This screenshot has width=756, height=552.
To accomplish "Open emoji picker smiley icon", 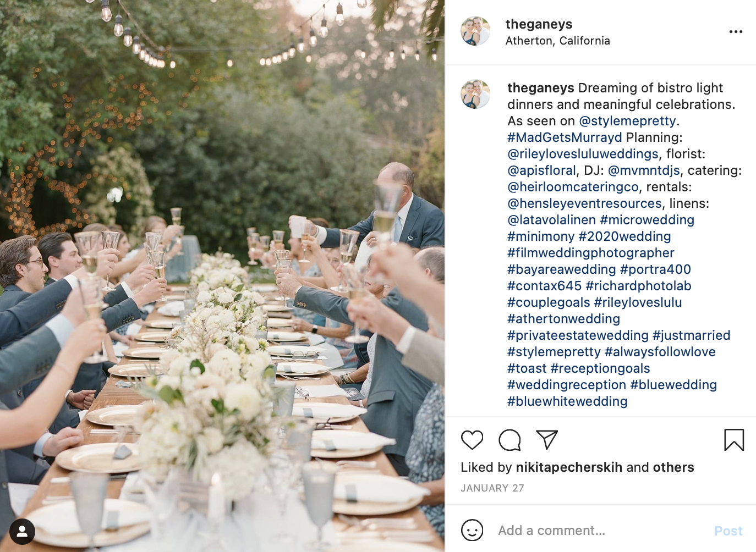I will [472, 531].
